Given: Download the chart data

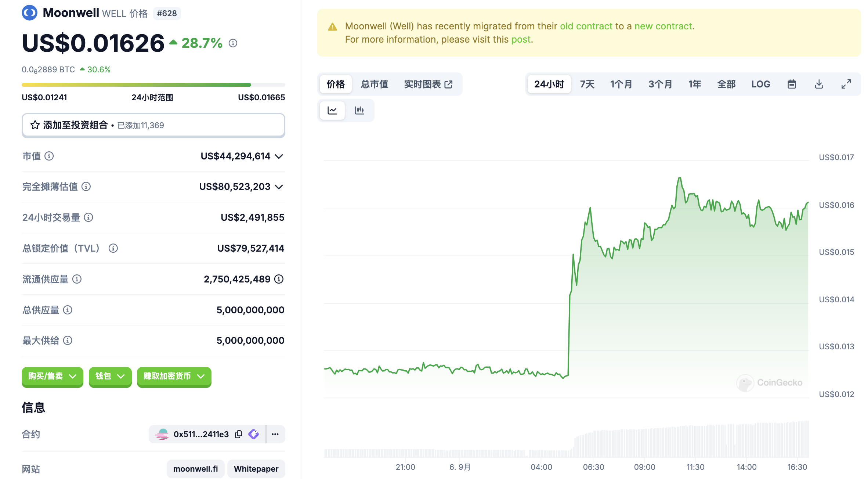Looking at the screenshot, I should (819, 84).
